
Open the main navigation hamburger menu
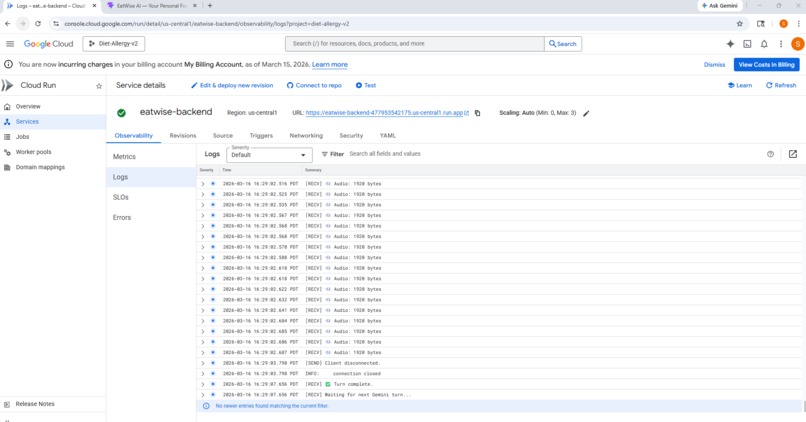pos(10,44)
